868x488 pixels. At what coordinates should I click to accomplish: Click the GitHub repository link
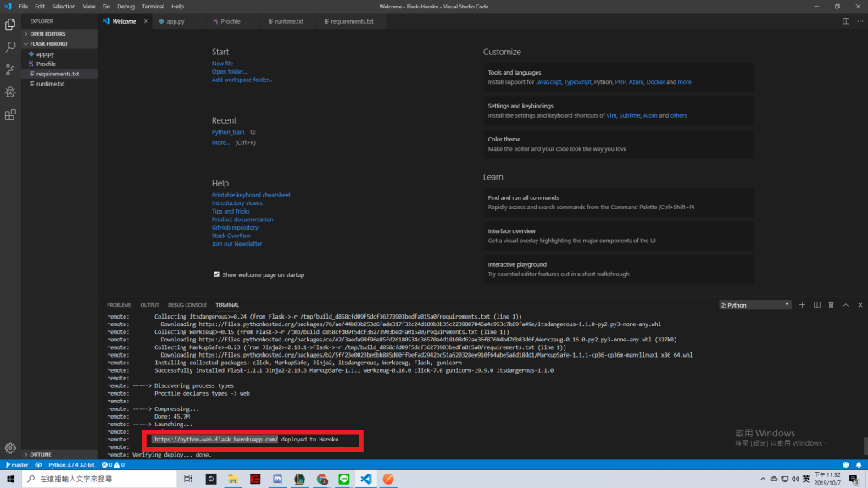[x=235, y=227]
